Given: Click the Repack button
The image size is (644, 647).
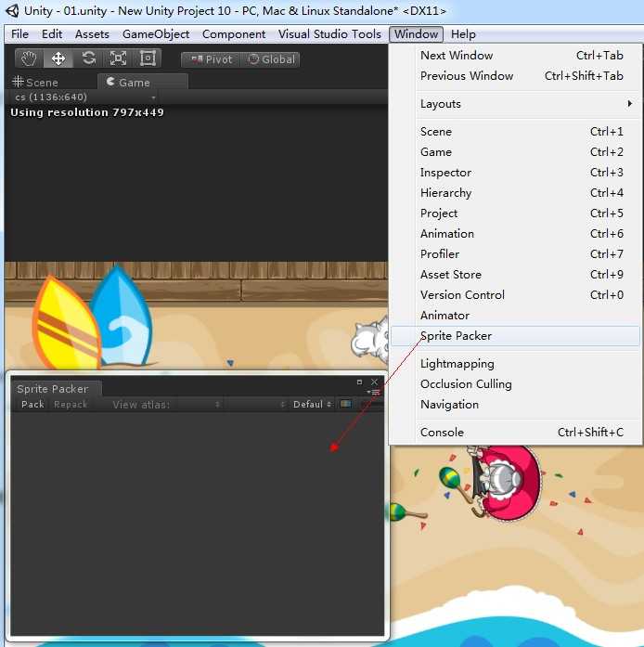Looking at the screenshot, I should tap(71, 405).
